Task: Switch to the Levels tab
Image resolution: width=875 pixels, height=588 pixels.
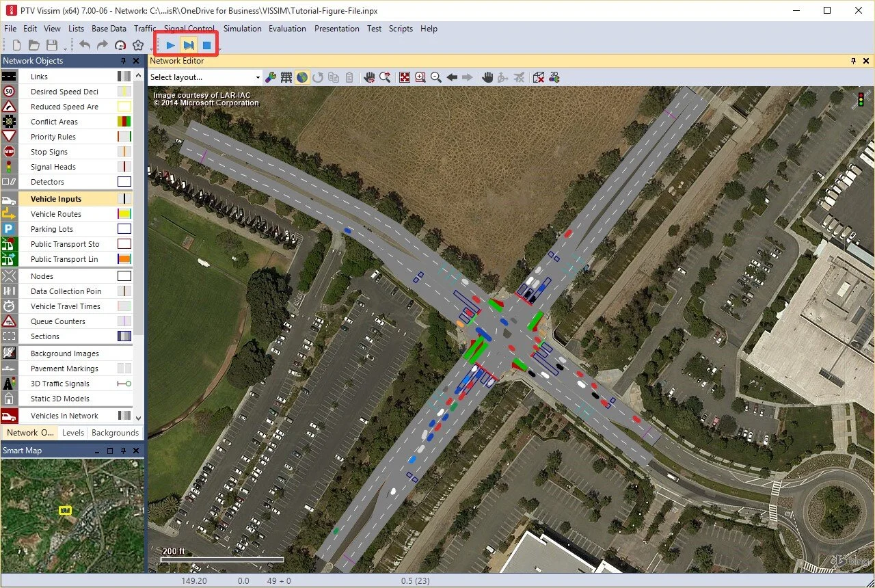Action: point(73,433)
